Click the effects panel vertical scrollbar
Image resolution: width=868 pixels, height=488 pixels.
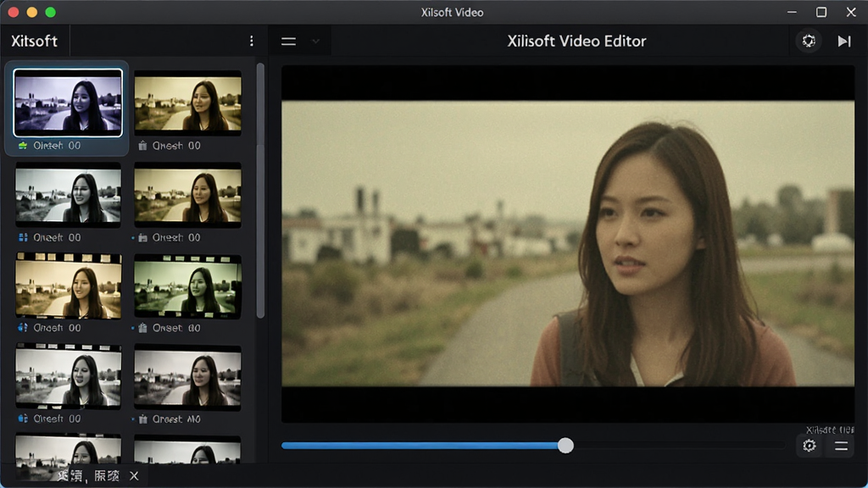[260, 191]
